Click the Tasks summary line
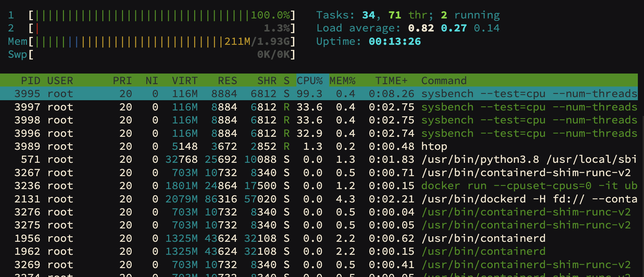The image size is (644, 277). [x=408, y=15]
